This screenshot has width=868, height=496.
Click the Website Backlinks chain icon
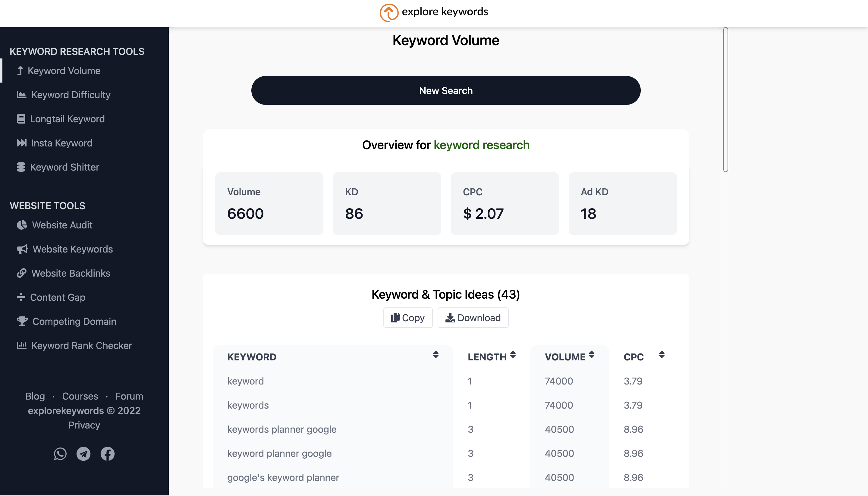pyautogui.click(x=21, y=273)
